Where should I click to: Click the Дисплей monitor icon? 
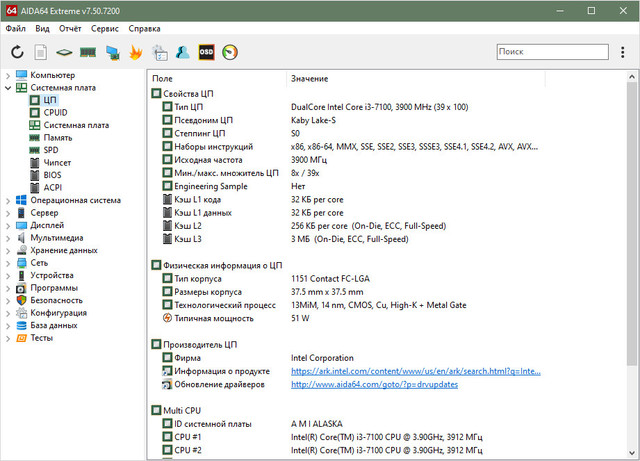click(x=21, y=225)
